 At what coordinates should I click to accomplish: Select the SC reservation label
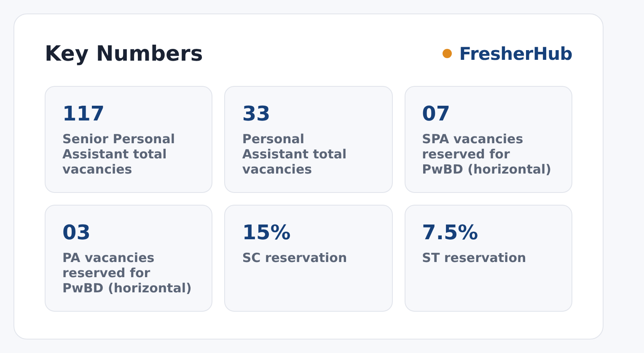295,258
